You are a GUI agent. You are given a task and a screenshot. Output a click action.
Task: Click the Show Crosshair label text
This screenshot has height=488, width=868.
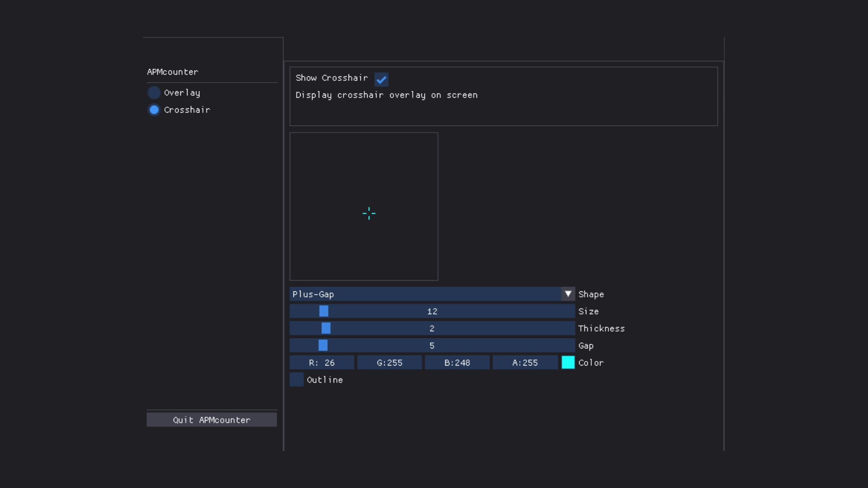pyautogui.click(x=331, y=78)
